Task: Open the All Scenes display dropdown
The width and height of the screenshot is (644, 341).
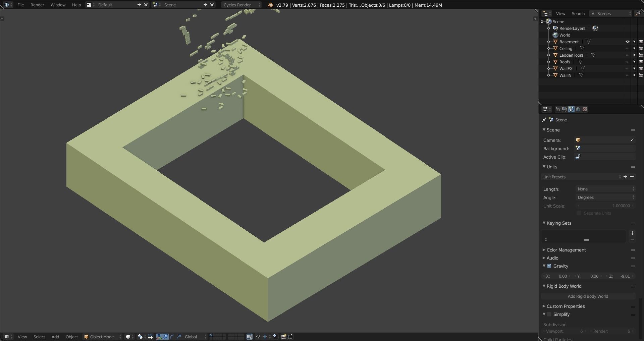Action: [x=610, y=13]
